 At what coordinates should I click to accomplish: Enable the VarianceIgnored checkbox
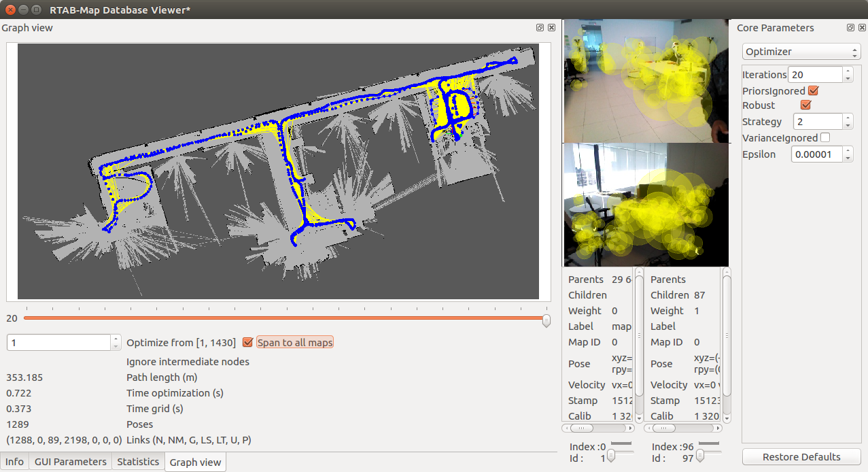[826, 137]
